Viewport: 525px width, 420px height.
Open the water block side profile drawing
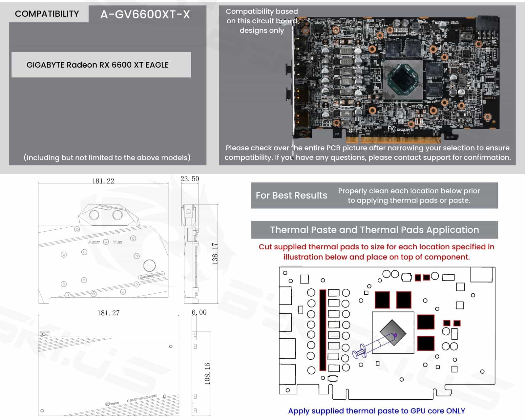tap(191, 253)
